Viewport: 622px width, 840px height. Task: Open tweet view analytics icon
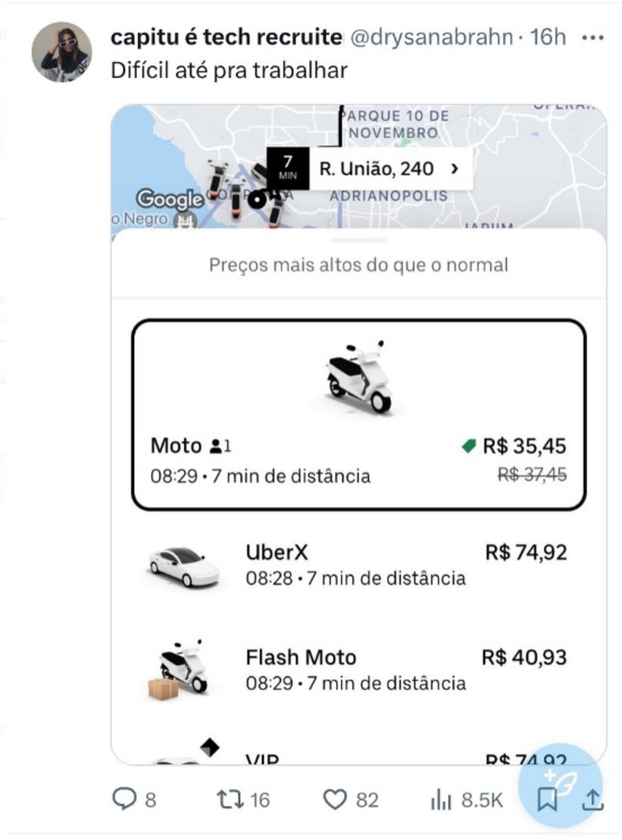[440, 799]
